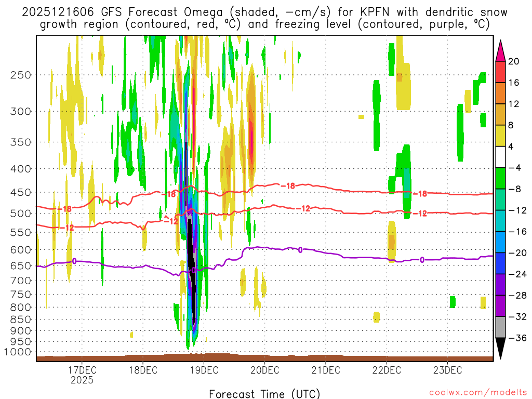Click the purple 0 contour label near 17DEC
This screenshot has height=399, width=532.
[x=74, y=261]
